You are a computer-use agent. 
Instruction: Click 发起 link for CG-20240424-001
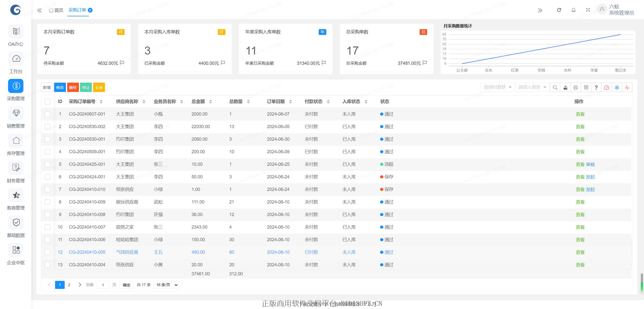[x=590, y=177]
